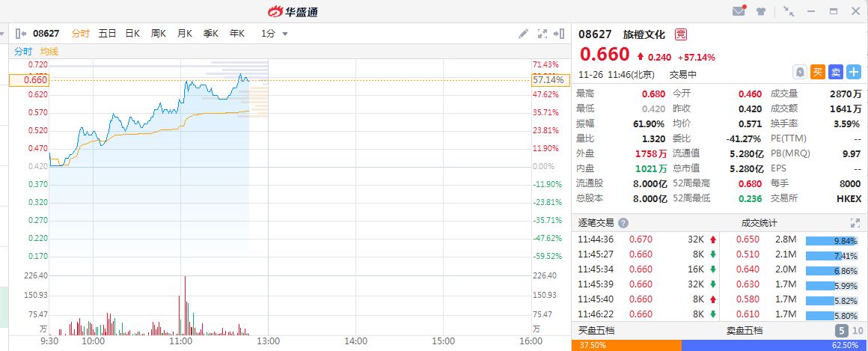The height and width of the screenshot is (351, 868).
Task: Click the orange 37.50% bid ratio bar
Action: pyautogui.click(x=626, y=345)
